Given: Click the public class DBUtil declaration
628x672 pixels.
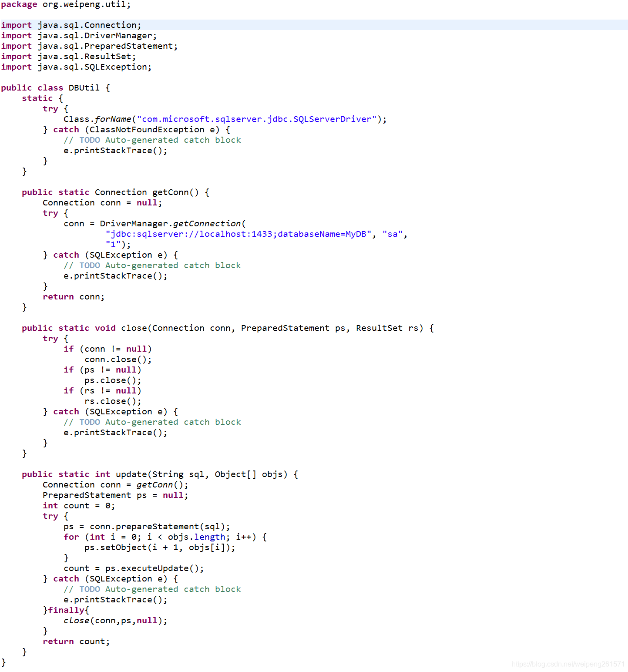Looking at the screenshot, I should click(55, 88).
